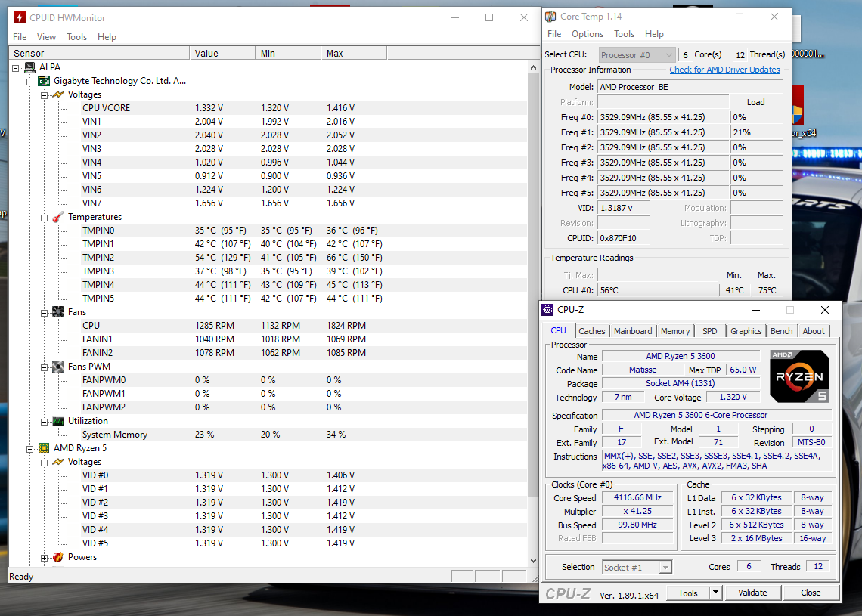Click the thermometer icon beside Temperatures

click(x=58, y=217)
